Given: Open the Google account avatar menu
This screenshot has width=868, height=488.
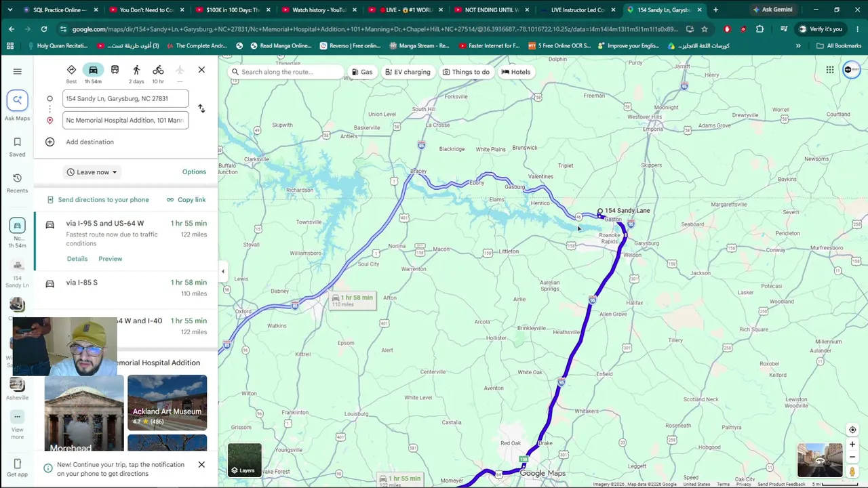Looking at the screenshot, I should [x=851, y=70].
